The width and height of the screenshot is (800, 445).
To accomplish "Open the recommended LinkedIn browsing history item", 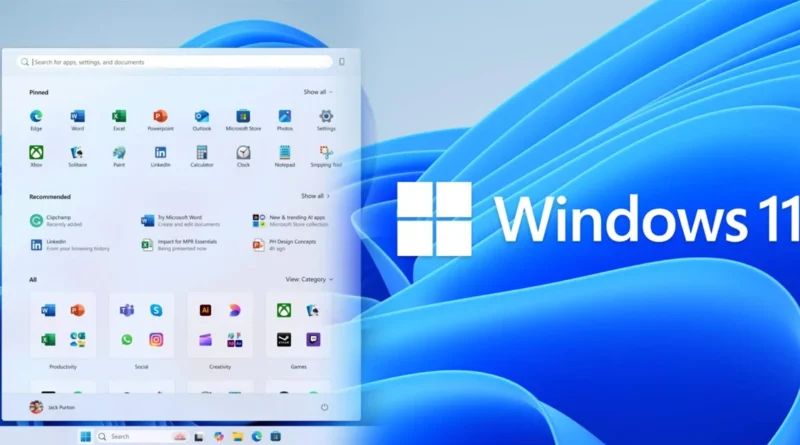I will [70, 245].
